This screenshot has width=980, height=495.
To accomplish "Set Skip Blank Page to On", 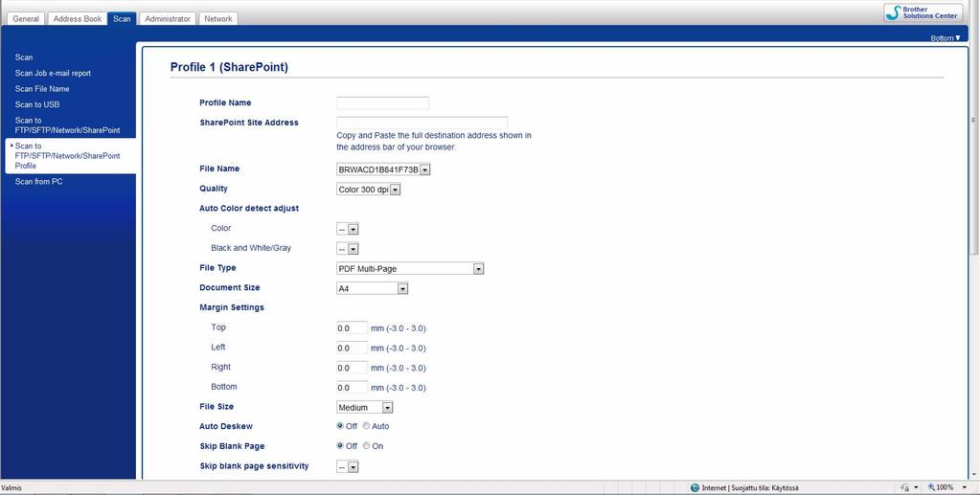I will pos(366,445).
